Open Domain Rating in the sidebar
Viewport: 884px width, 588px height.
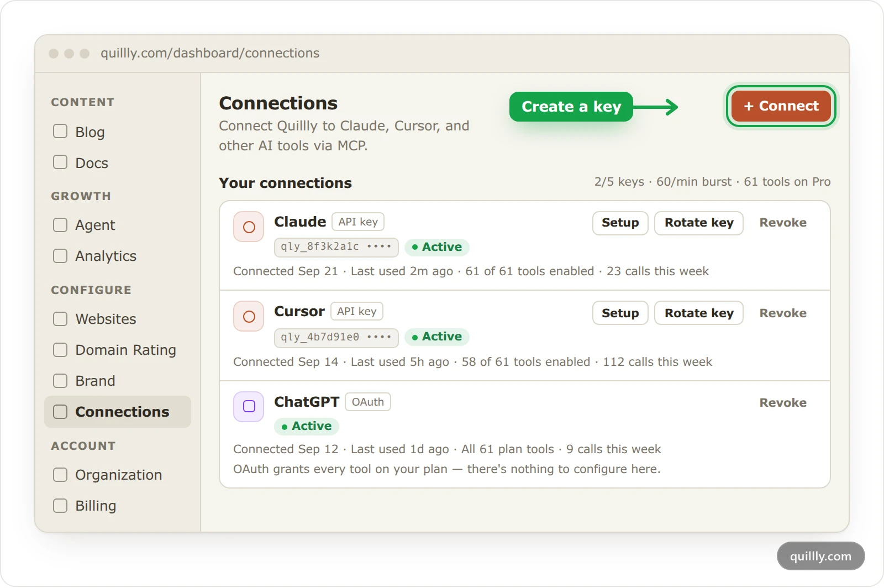(x=118, y=350)
